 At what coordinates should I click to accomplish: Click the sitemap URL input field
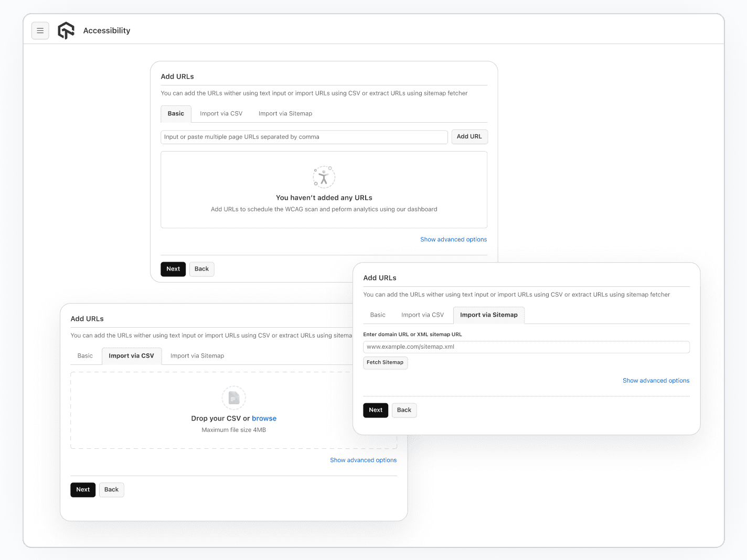coord(526,347)
